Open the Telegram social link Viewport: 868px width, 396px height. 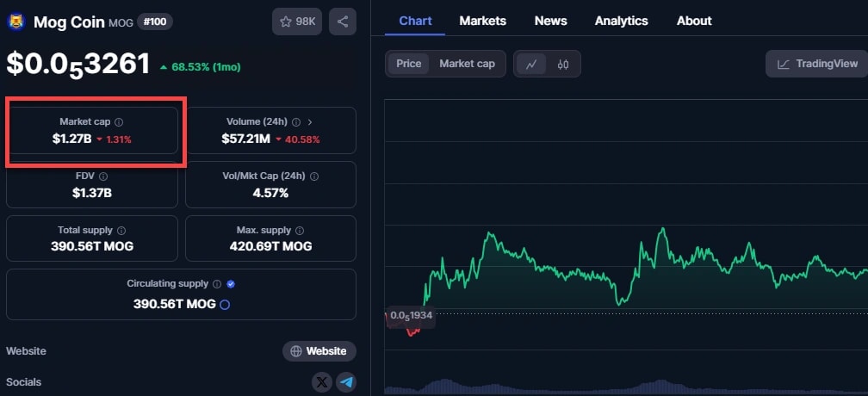pyautogui.click(x=346, y=382)
